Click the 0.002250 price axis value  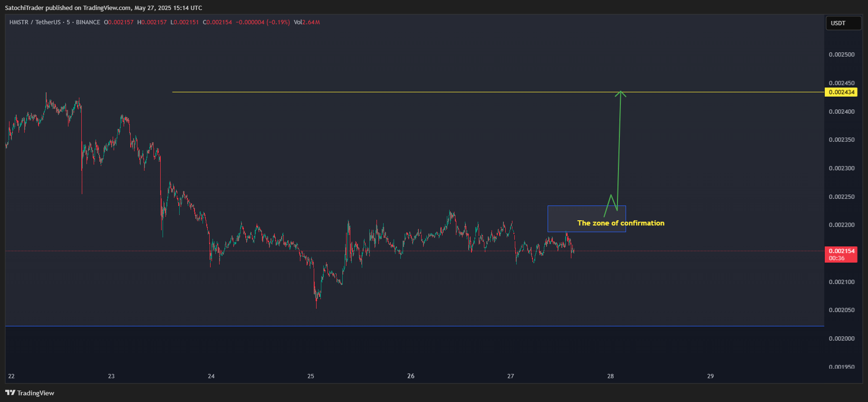841,197
